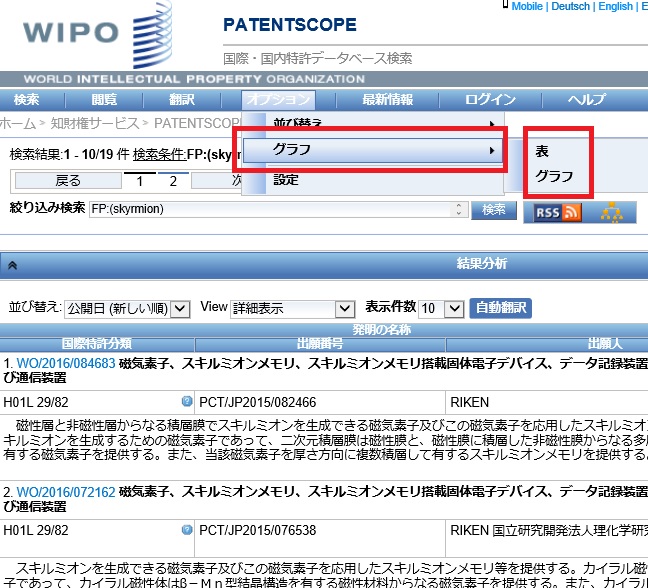Go to results page 1
This screenshot has height=588, width=648.
click(140, 181)
